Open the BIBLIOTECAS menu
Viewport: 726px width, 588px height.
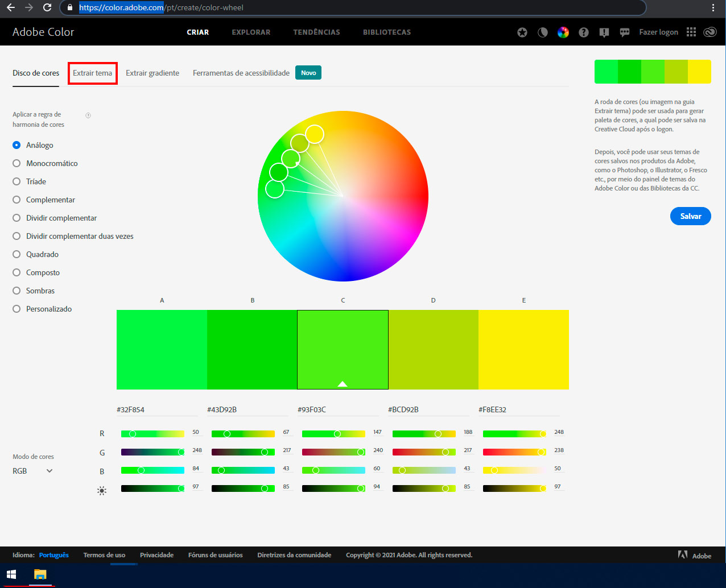click(x=387, y=32)
